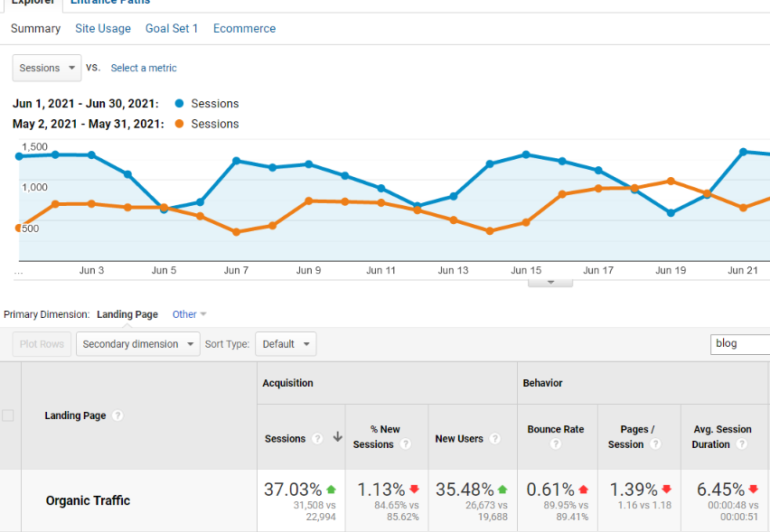Screen dimensions: 770x532
Task: Toggle the select-all rows checkbox
Action: [8, 415]
